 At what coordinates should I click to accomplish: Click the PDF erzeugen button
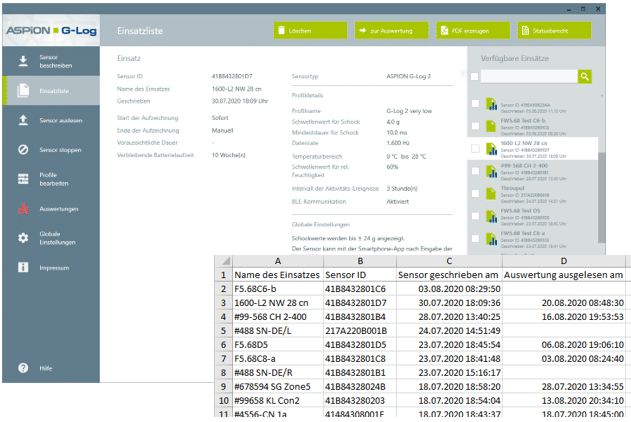click(x=473, y=31)
